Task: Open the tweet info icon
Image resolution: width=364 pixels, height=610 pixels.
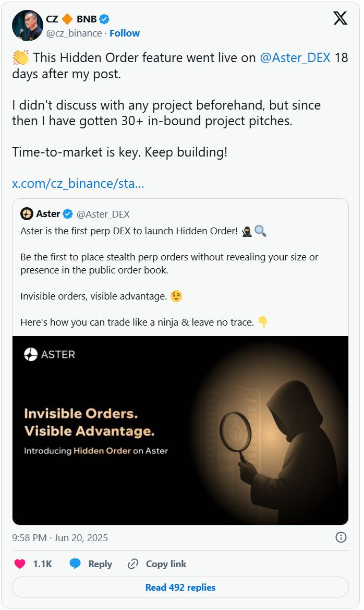Action: click(x=341, y=537)
